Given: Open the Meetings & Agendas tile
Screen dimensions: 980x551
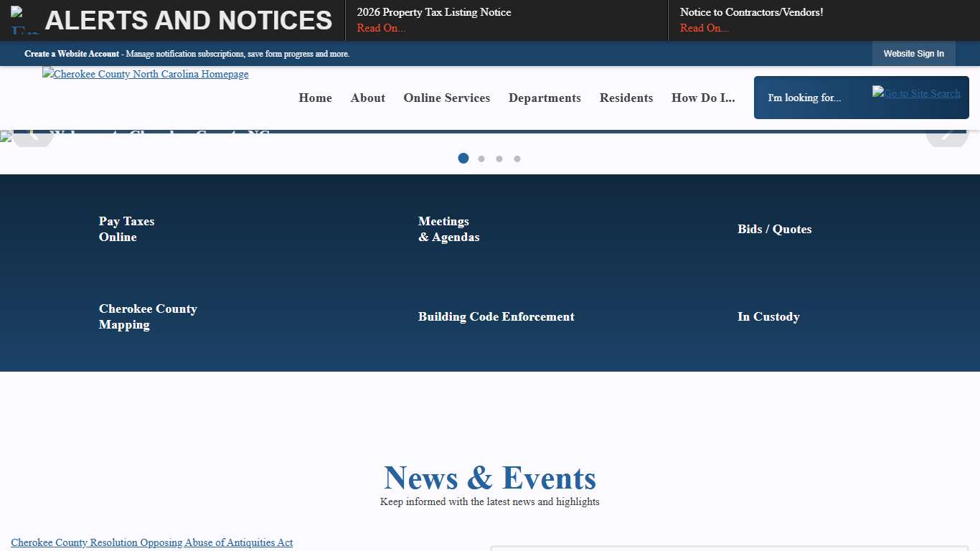Looking at the screenshot, I should click(x=448, y=229).
